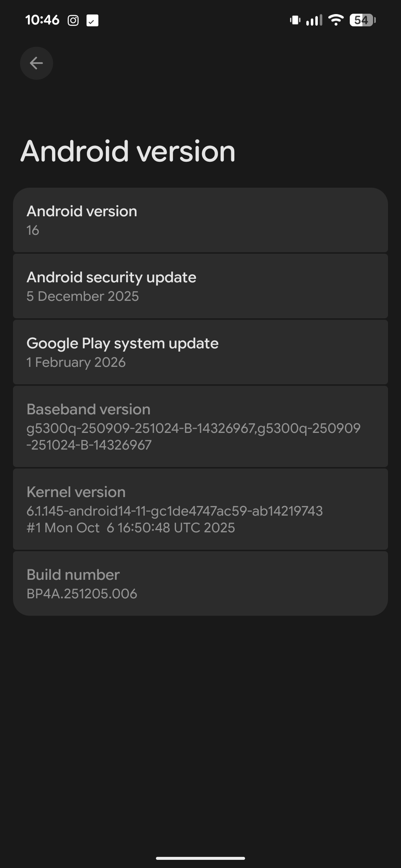
Task: Tap the Wi-Fi status icon
Action: coord(336,20)
